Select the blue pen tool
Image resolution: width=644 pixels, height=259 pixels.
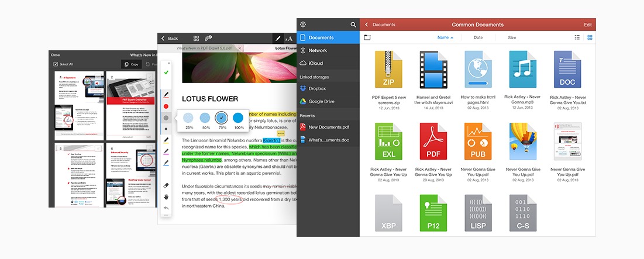coord(166,163)
